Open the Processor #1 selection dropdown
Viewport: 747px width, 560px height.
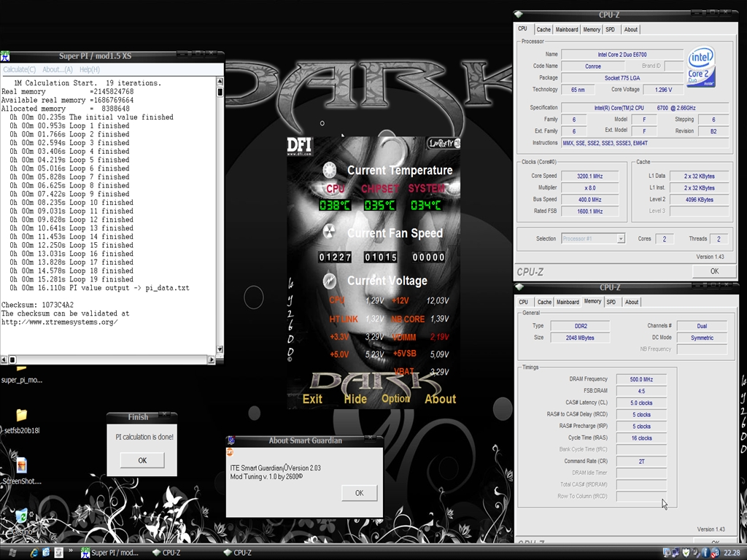point(621,238)
